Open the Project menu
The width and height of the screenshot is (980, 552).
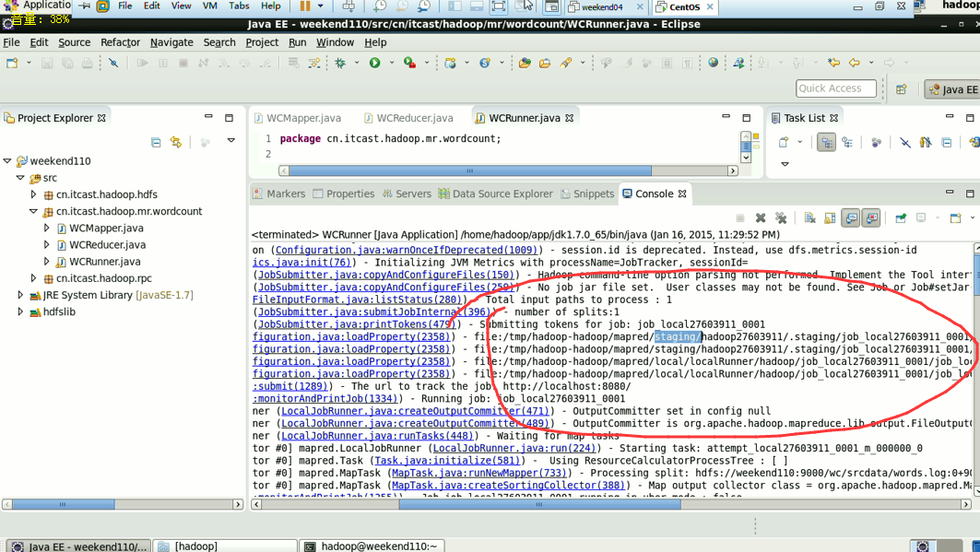coord(262,42)
